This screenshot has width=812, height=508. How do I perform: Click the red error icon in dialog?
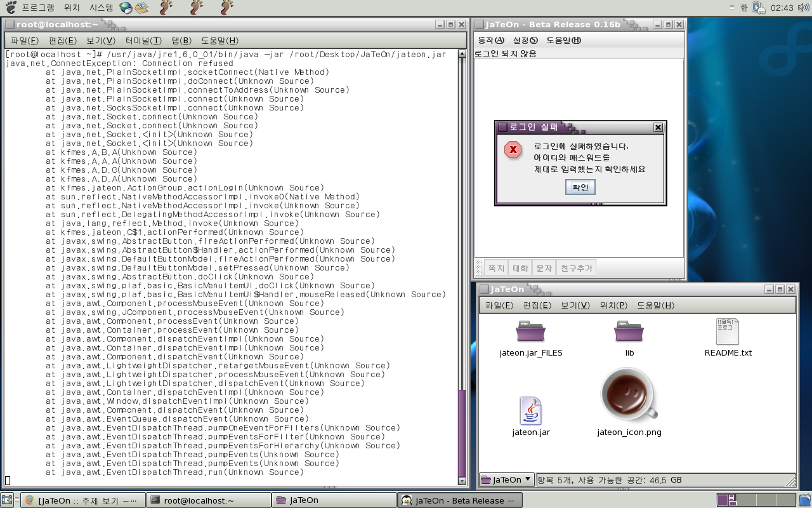coord(513,150)
